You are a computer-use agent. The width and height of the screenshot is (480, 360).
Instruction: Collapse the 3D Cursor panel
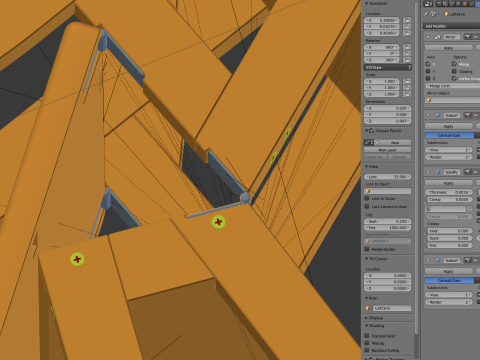(367, 259)
